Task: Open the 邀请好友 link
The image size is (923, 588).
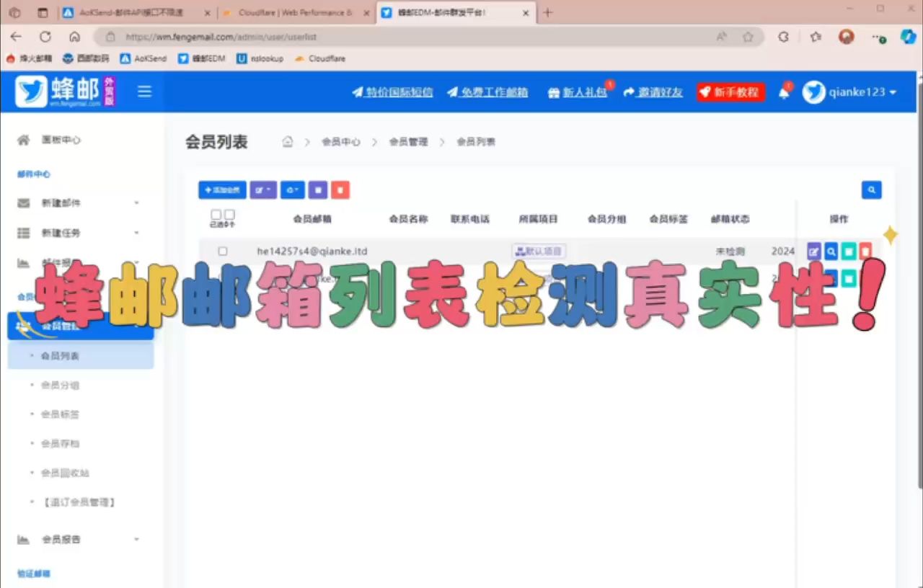Action: coord(653,92)
